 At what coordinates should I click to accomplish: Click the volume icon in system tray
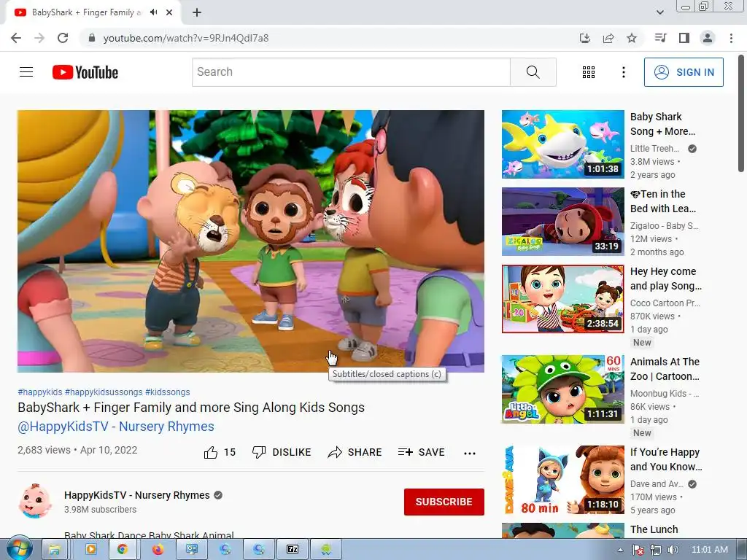(673, 550)
